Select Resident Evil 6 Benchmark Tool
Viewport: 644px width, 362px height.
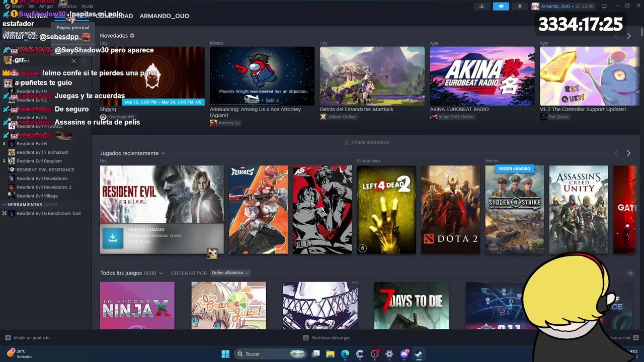48,214
